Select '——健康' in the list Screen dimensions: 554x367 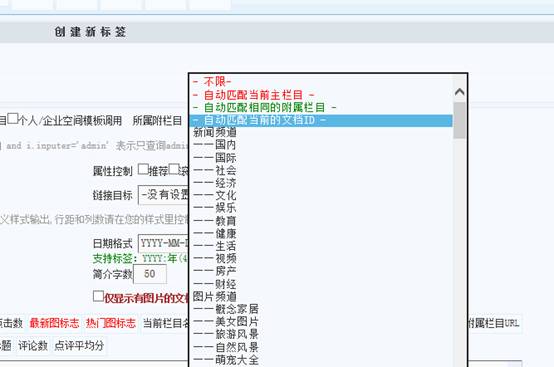321,233
